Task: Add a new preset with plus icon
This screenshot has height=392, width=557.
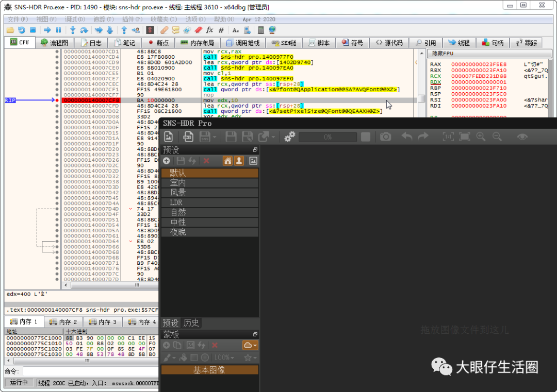Action: point(166,161)
